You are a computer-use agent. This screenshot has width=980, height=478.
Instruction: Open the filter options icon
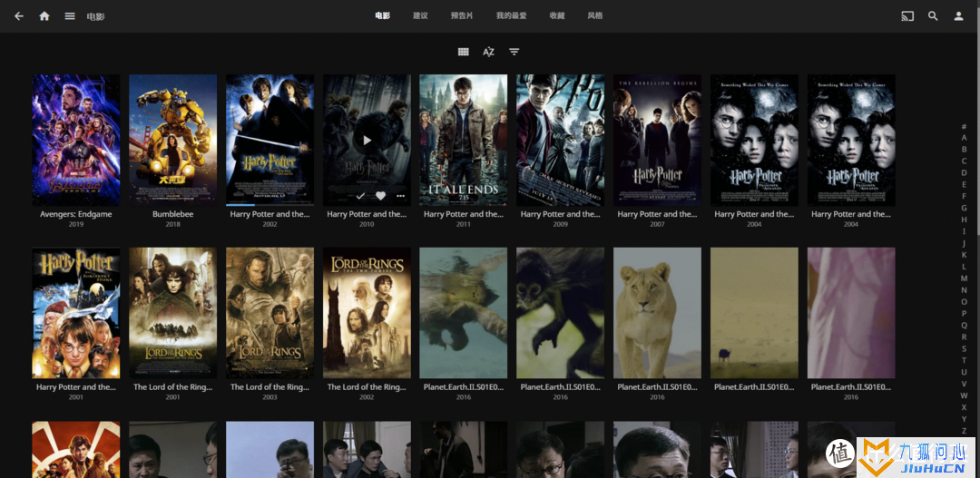coord(514,52)
